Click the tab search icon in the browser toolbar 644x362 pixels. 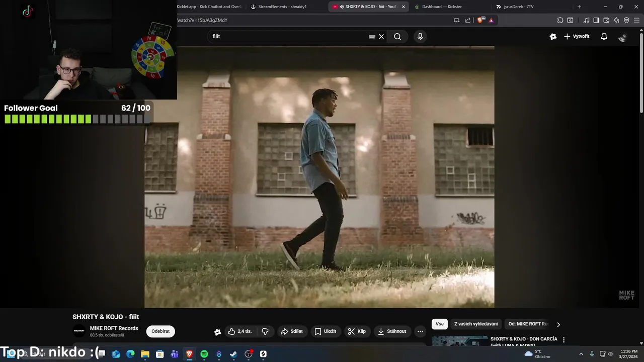coord(570,20)
